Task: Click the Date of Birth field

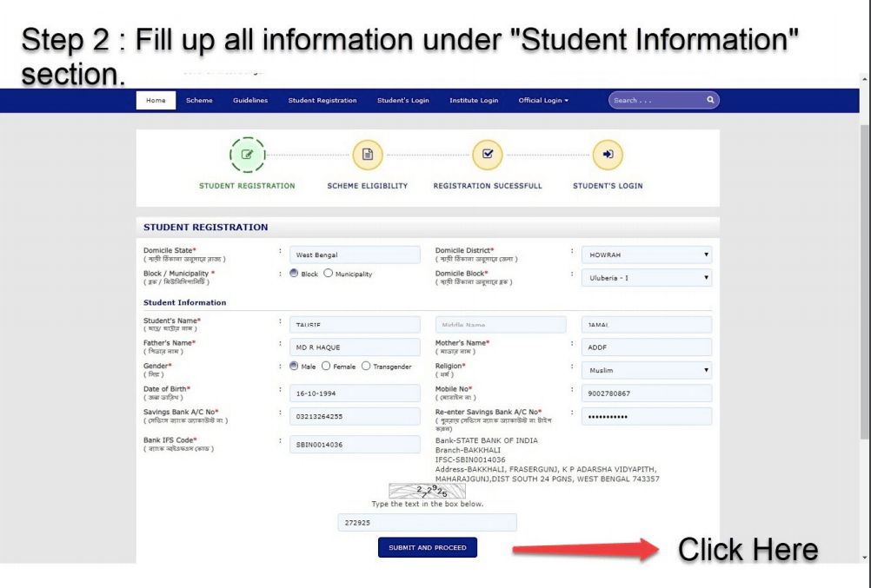Action: (355, 393)
